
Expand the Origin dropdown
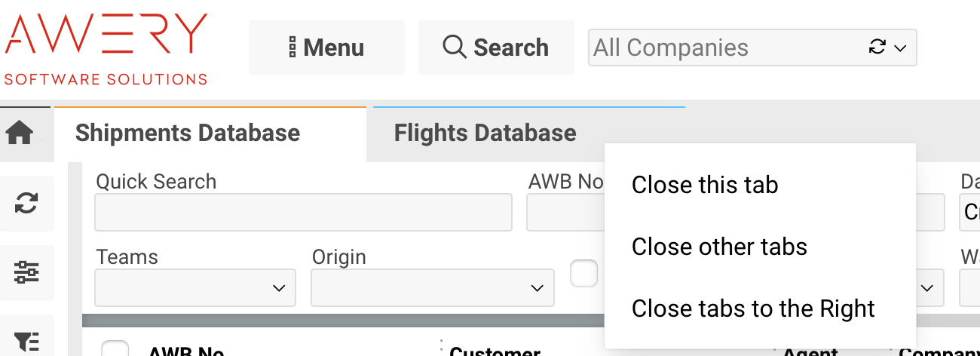433,287
